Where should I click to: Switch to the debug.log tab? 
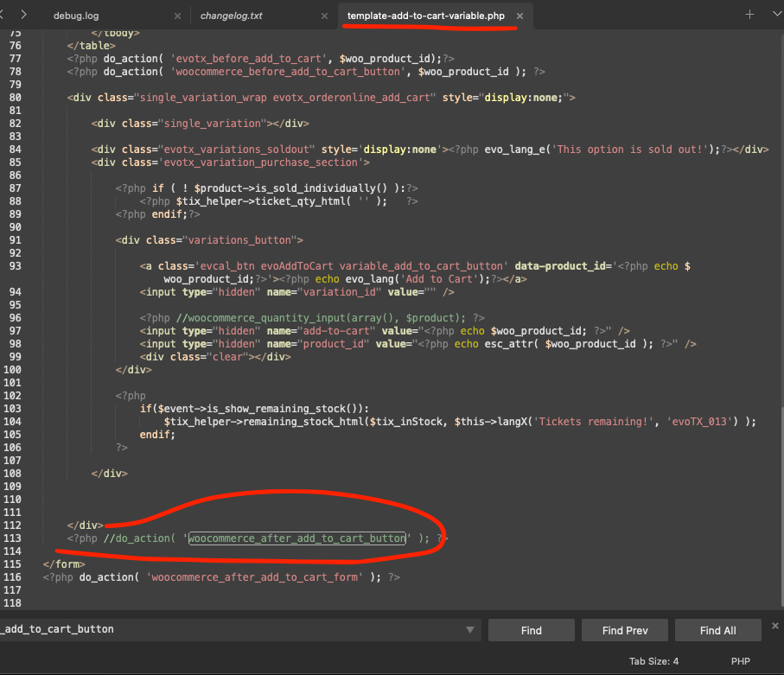point(76,16)
